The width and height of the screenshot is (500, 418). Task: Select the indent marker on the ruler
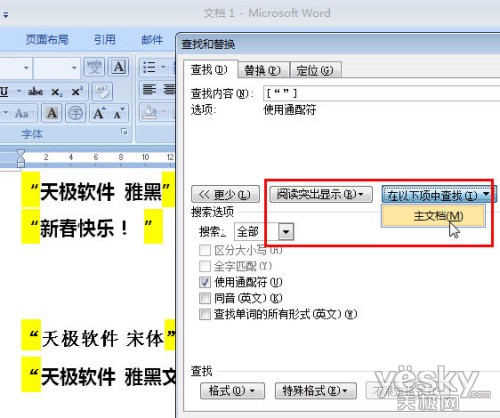21,158
